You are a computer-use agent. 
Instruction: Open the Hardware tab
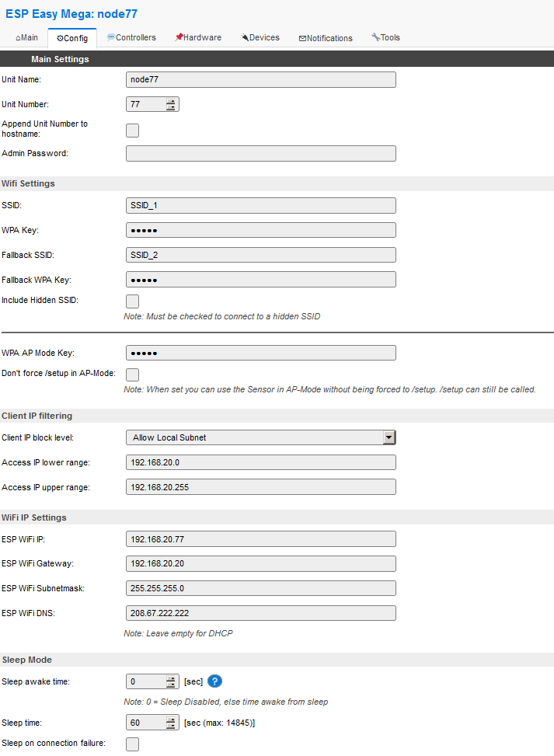[x=197, y=37]
